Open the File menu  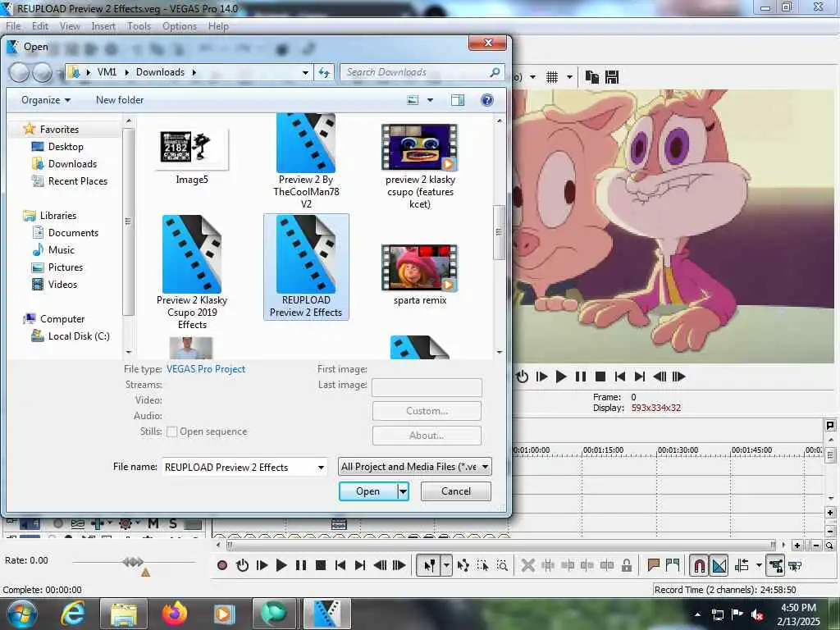13,26
